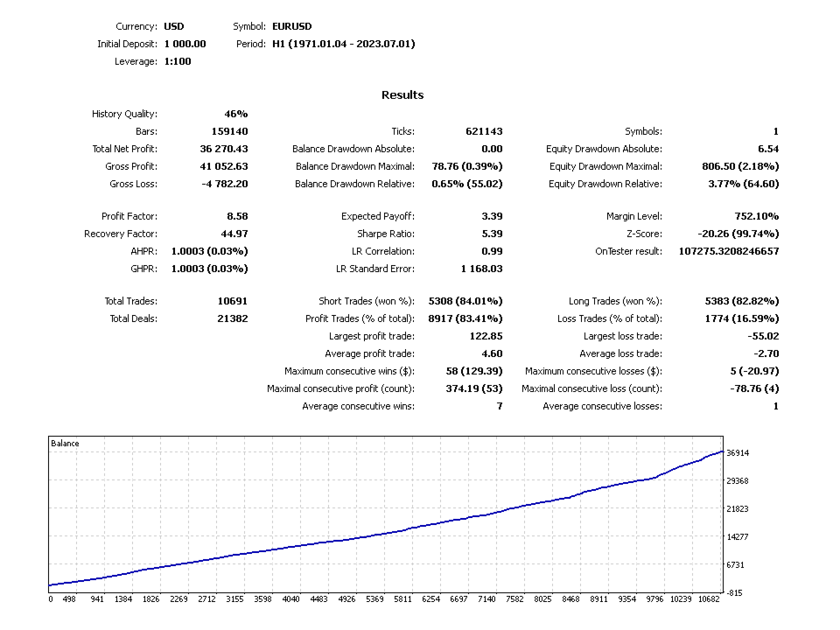Click Equity Drawdown Relative value 3.77% (64.60)
Image resolution: width=840 pixels, height=630 pixels.
click(744, 184)
